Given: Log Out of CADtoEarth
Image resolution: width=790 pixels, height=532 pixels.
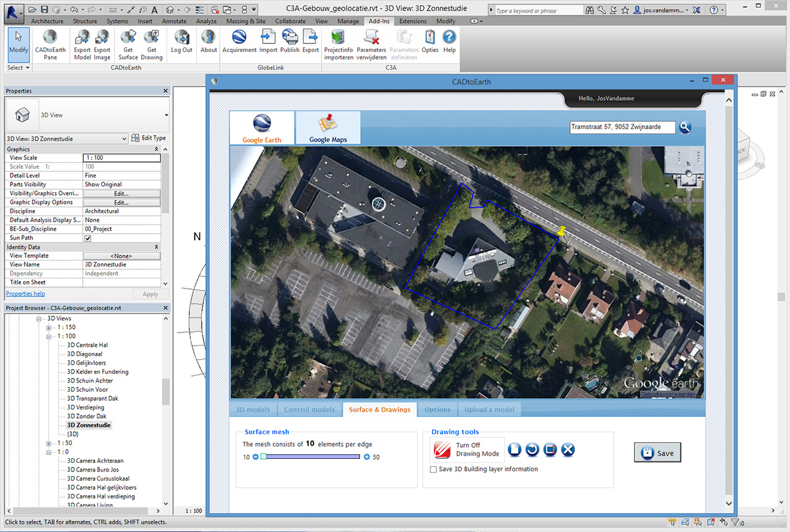Looking at the screenshot, I should pyautogui.click(x=182, y=41).
